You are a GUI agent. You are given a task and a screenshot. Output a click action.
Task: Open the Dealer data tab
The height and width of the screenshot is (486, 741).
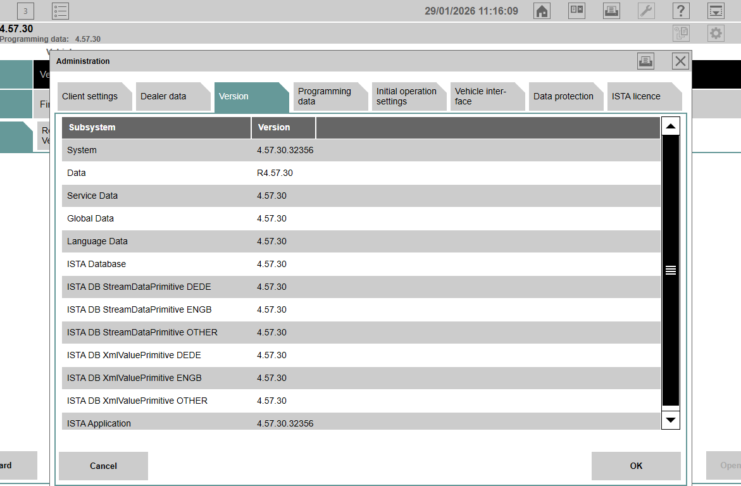point(173,96)
